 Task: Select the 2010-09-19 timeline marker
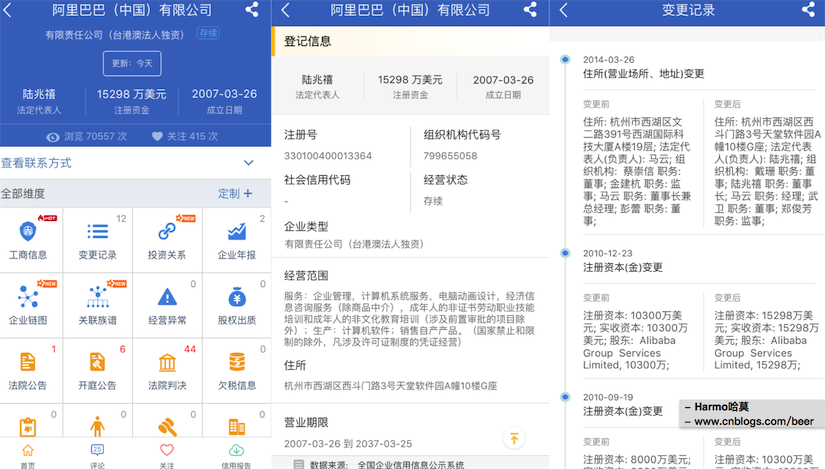coord(565,397)
